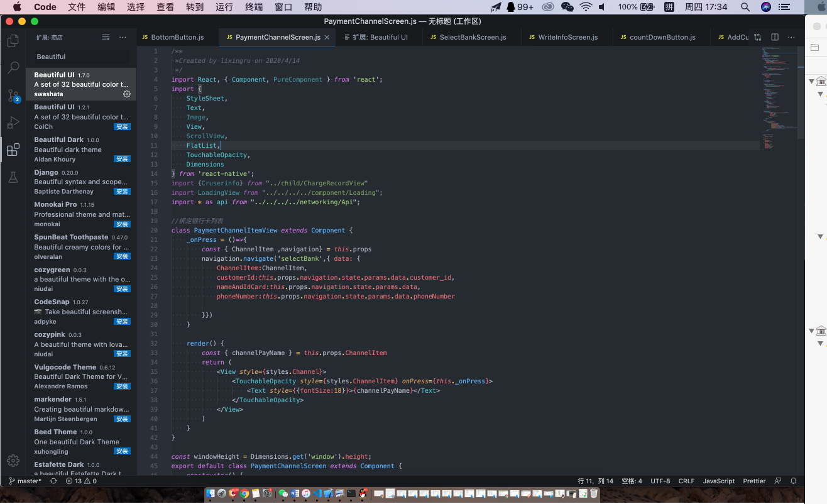This screenshot has height=504, width=827.
Task: Open Finder from the Dock
Action: click(212, 494)
